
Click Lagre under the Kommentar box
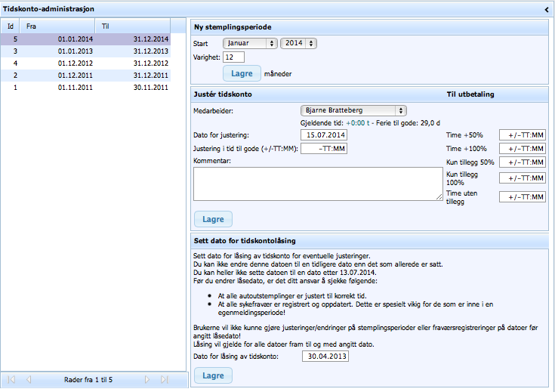[213, 219]
